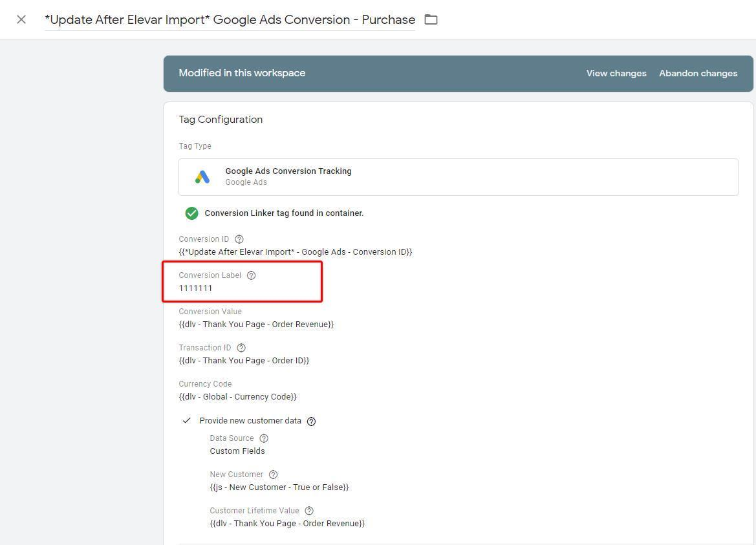Click Conversion Linker tag found message
This screenshot has width=756, height=545.
pos(284,213)
